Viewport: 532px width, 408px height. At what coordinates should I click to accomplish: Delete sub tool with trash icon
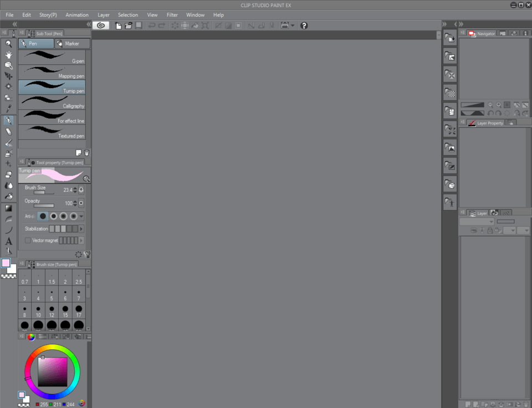[x=86, y=152]
